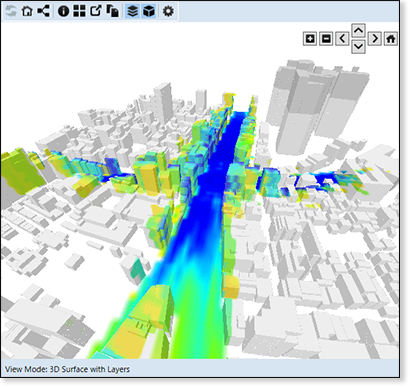Open the share connections icon
Image resolution: width=410 pixels, height=388 pixels.
tap(43, 11)
